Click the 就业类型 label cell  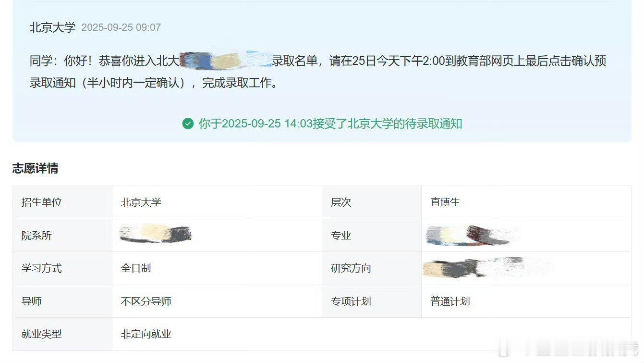(x=62, y=334)
